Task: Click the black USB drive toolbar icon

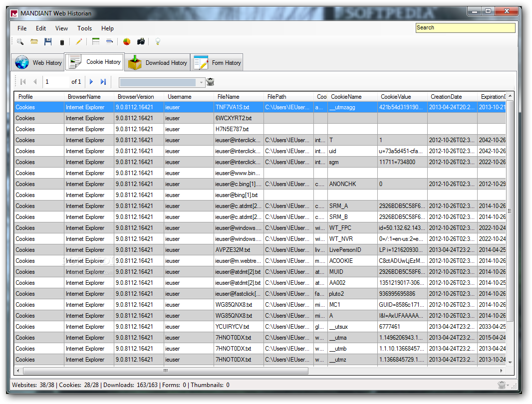Action: 62,42
